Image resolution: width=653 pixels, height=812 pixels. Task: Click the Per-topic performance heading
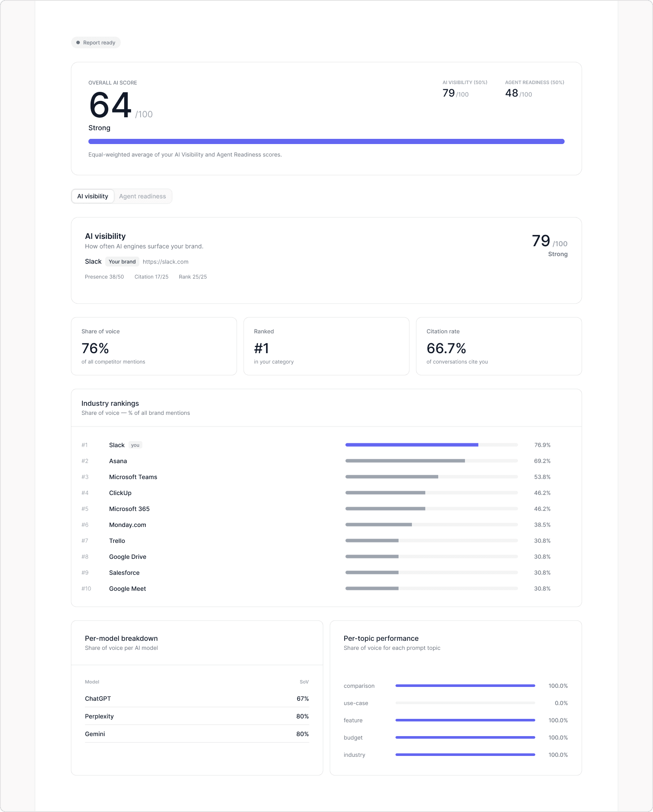381,638
